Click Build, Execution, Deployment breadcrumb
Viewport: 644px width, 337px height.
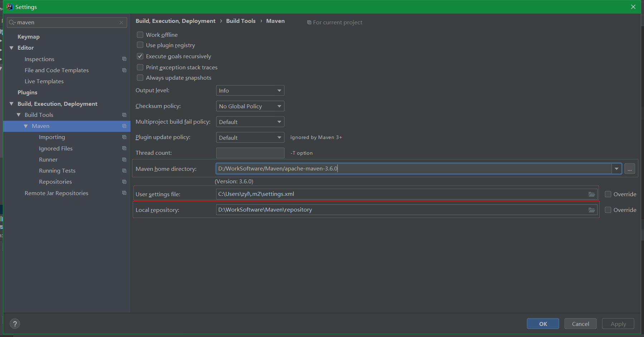click(175, 21)
